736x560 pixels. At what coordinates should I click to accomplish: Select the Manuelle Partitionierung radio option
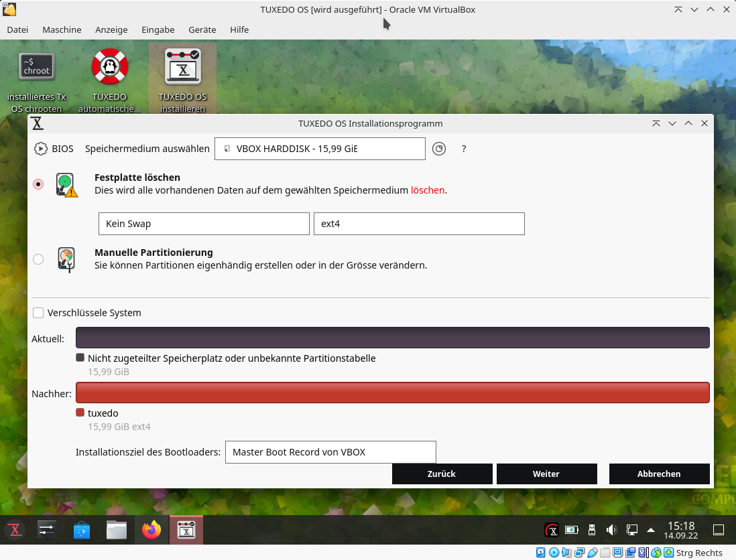(38, 259)
